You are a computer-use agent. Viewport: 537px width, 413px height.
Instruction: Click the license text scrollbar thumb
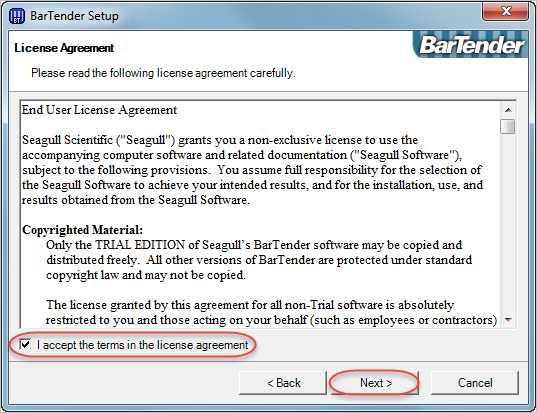coord(508,126)
